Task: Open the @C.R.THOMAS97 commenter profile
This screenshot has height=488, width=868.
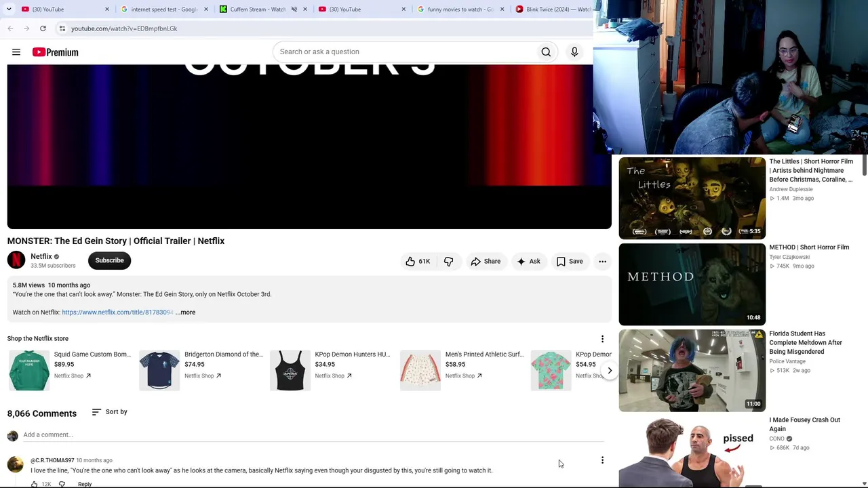Action: click(x=52, y=460)
